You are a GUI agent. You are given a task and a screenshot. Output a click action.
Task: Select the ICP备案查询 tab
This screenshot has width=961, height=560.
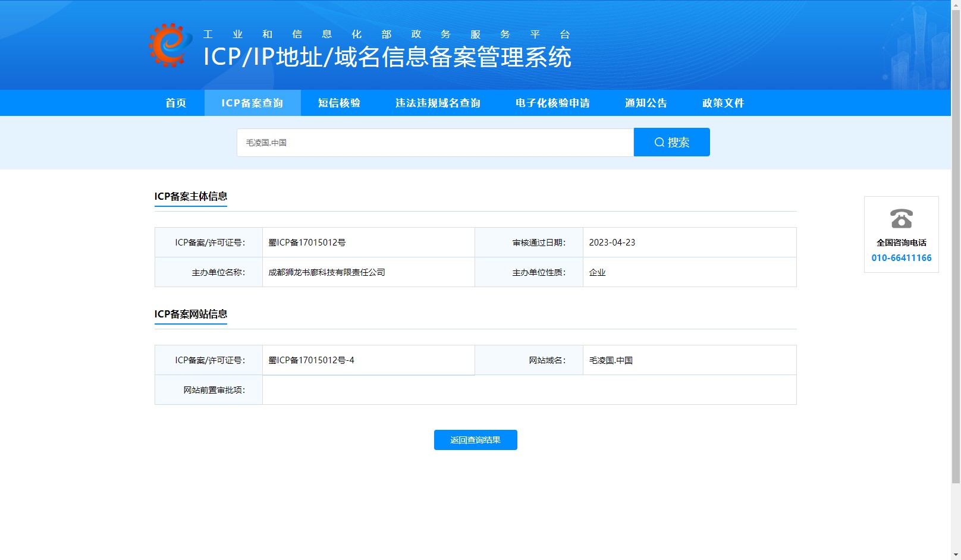coord(253,103)
